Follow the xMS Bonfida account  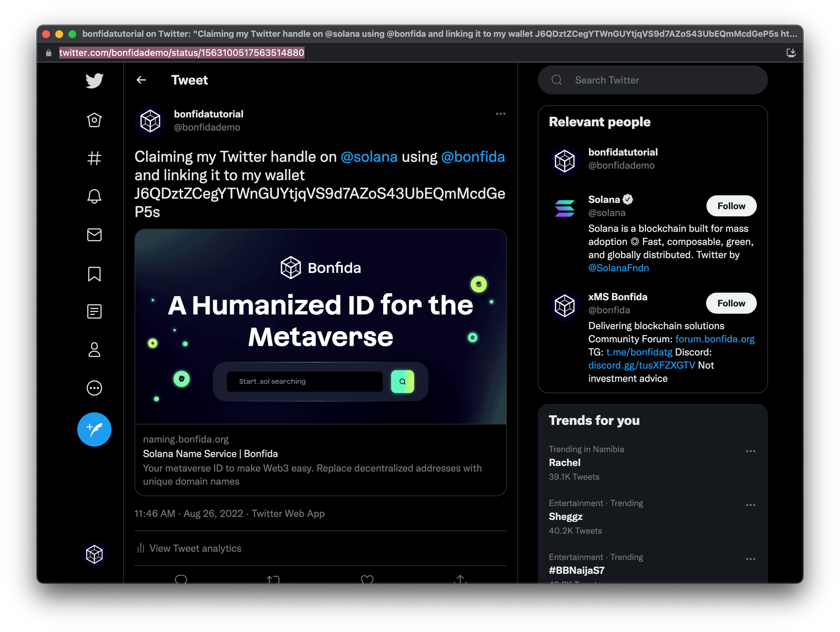[x=731, y=303]
